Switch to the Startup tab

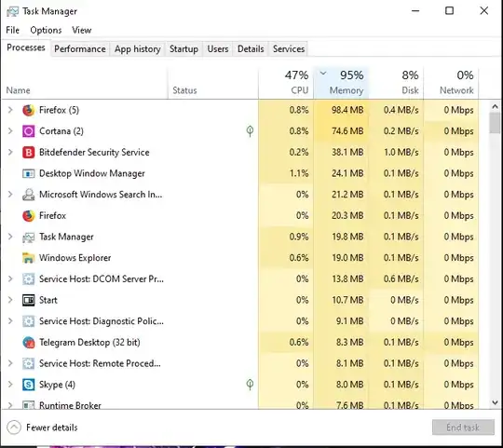coord(184,49)
